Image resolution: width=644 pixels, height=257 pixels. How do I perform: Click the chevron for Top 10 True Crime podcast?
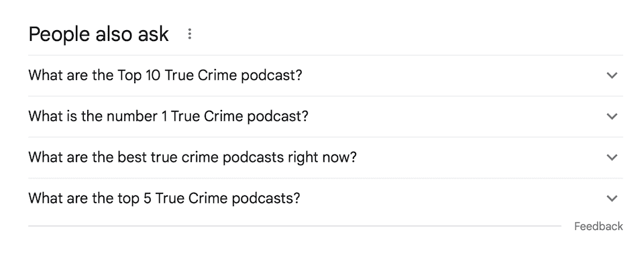[612, 76]
